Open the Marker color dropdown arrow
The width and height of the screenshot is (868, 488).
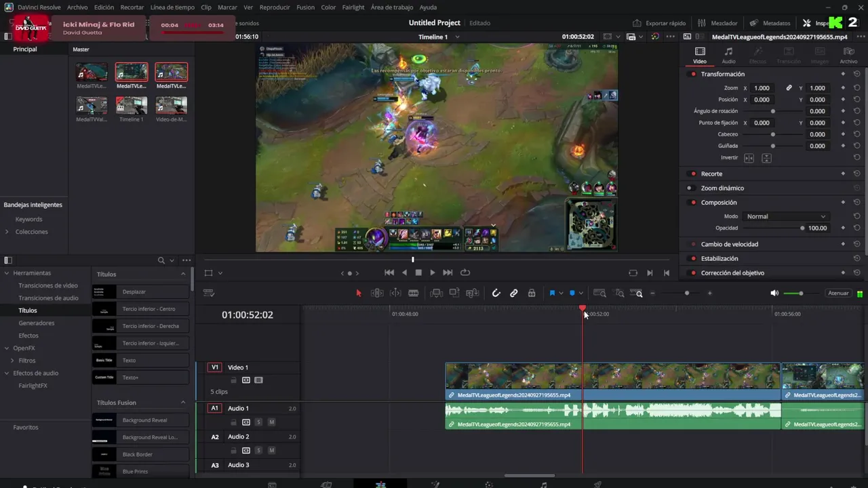click(x=581, y=293)
